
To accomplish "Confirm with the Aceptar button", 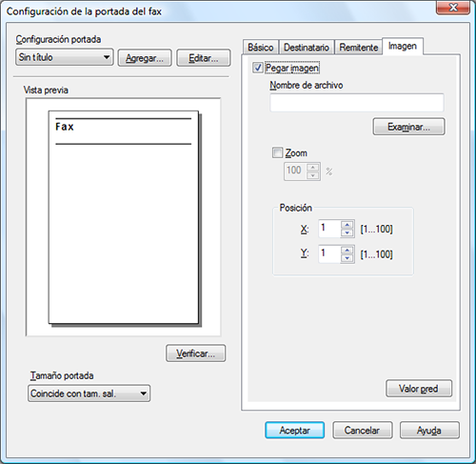I will tap(295, 431).
